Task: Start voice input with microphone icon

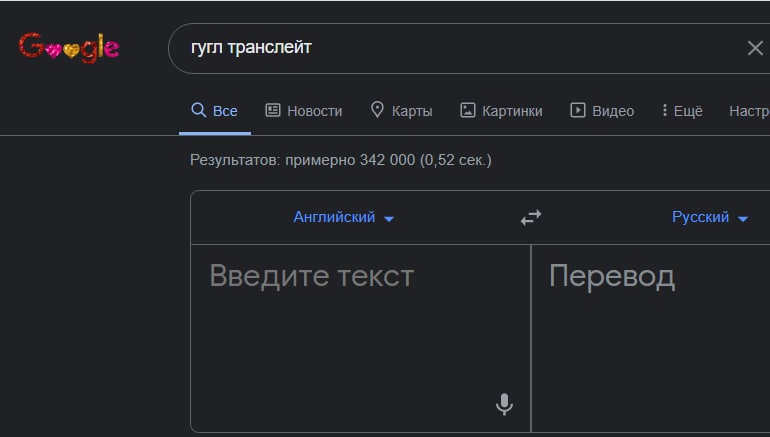Action: [x=504, y=405]
